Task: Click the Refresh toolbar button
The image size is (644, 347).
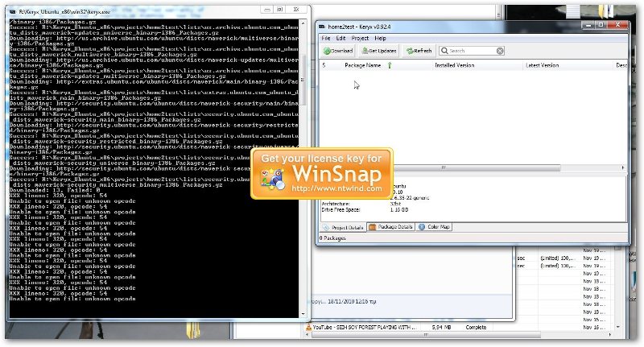Action: (419, 51)
